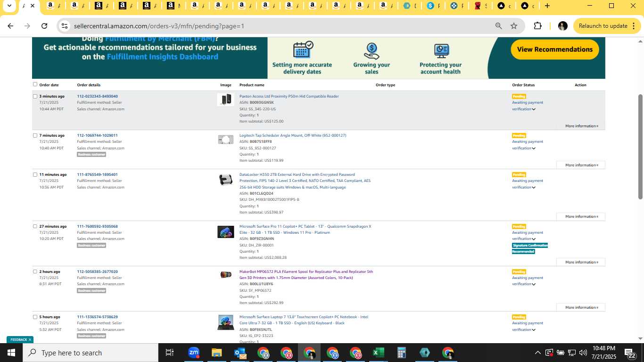The image size is (644, 362).
Task: Click Relaunch to update button
Action: [607, 26]
